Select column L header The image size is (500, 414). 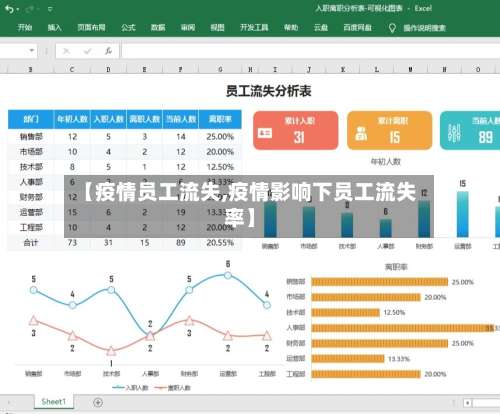377,69
